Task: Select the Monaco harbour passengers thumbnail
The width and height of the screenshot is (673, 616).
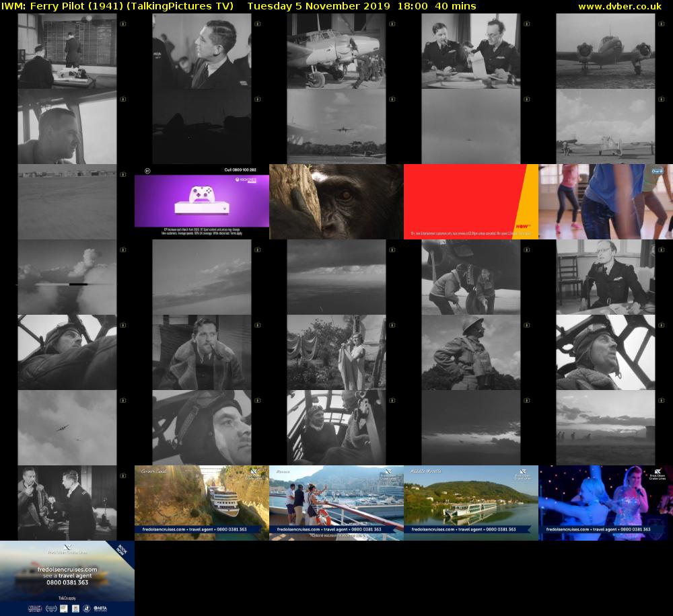Action: pyautogui.click(x=336, y=503)
